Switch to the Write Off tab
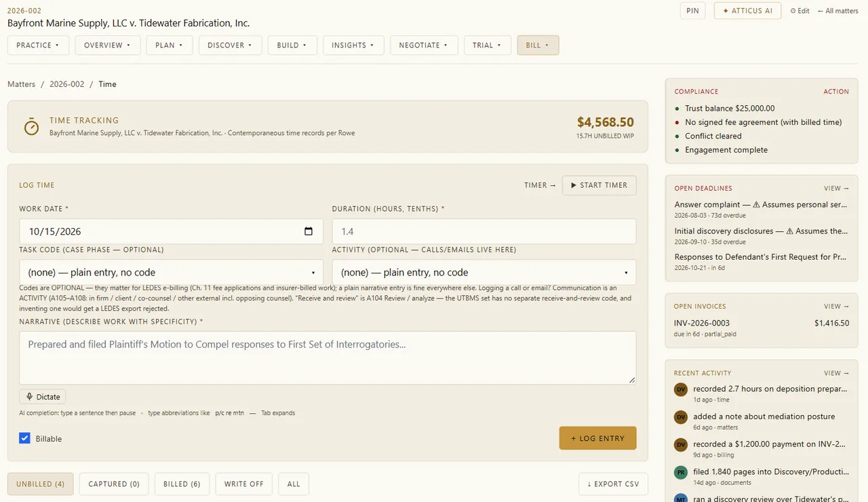The width and height of the screenshot is (868, 502). tap(244, 484)
